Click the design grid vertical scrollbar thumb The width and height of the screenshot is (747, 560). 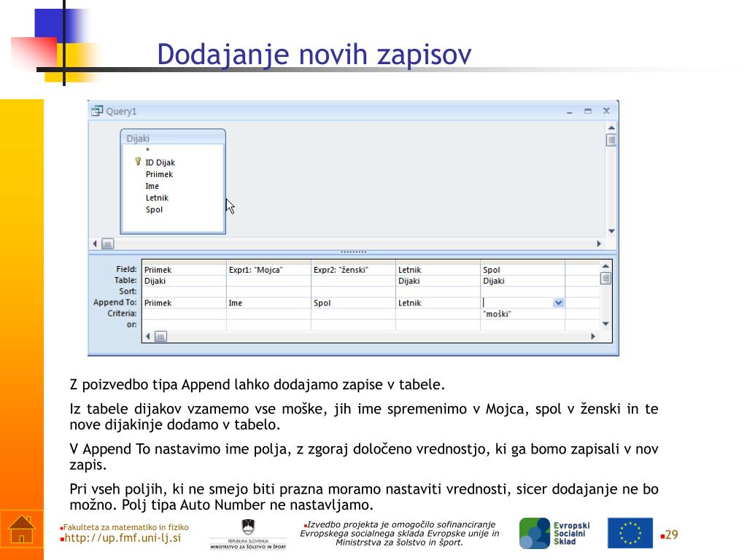[605, 278]
